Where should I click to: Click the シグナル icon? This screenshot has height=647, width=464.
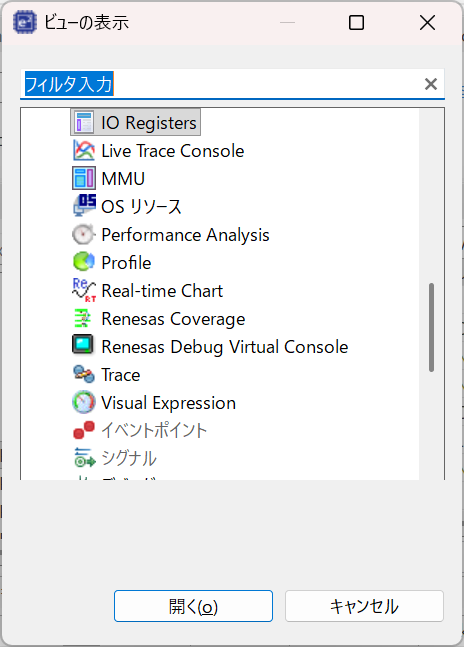tap(84, 458)
